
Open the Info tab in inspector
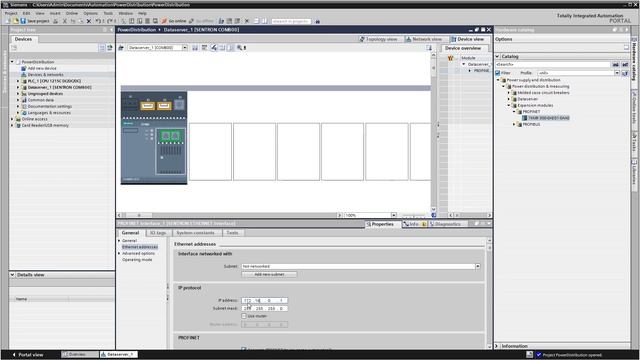pyautogui.click(x=415, y=224)
